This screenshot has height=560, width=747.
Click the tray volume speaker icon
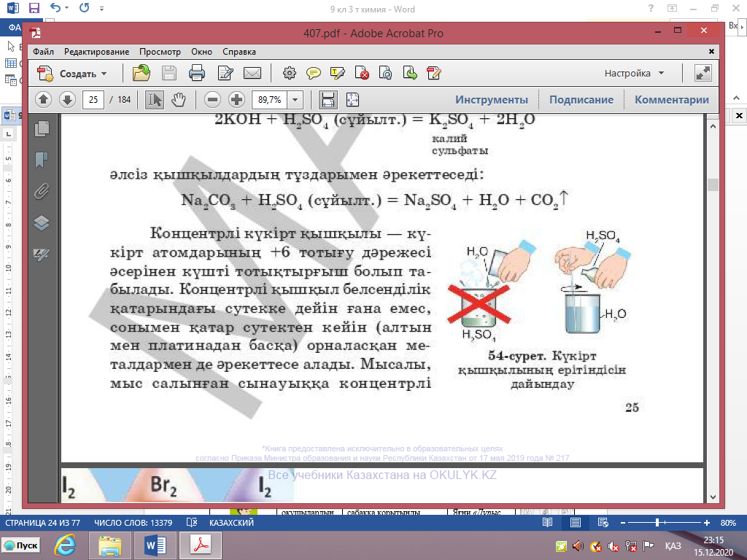point(578,545)
